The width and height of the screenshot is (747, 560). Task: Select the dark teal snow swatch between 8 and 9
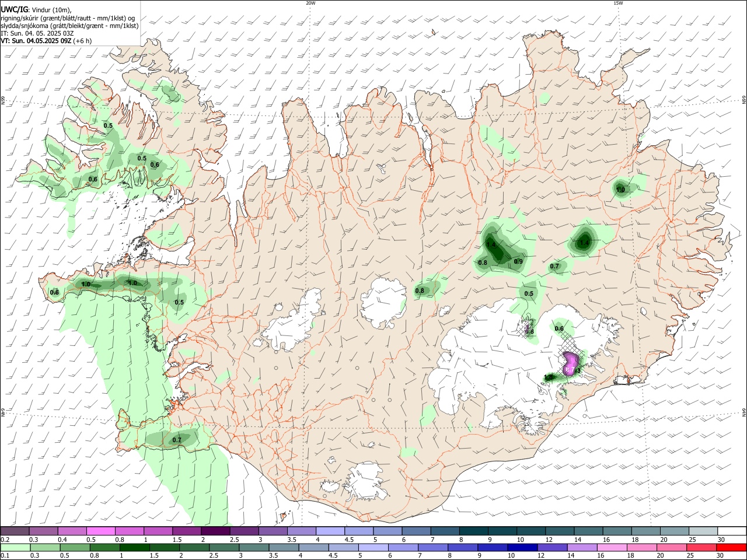474,531
